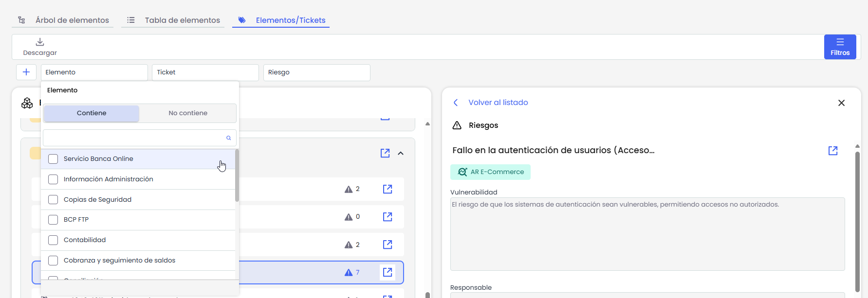Image resolution: width=868 pixels, height=298 pixels.
Task: Switch filter mode to No contiene
Action: 188,113
